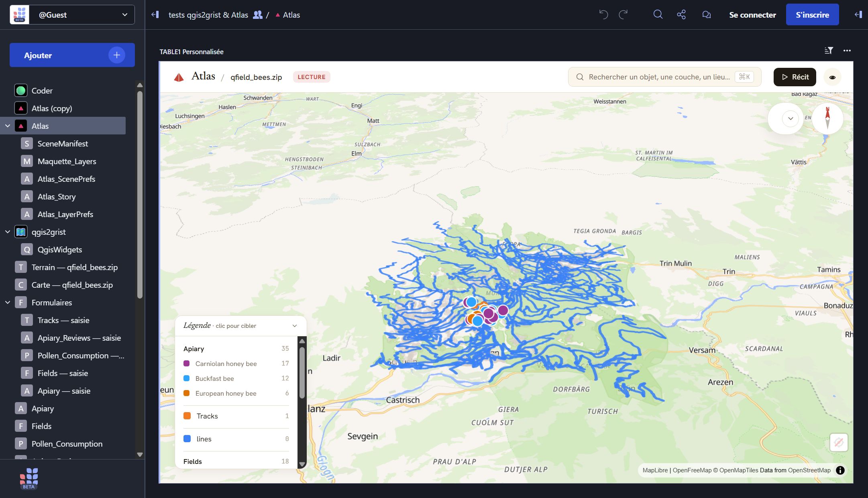The width and height of the screenshot is (868, 498).
Task: Toggle visibility with the eye icon
Action: [832, 77]
